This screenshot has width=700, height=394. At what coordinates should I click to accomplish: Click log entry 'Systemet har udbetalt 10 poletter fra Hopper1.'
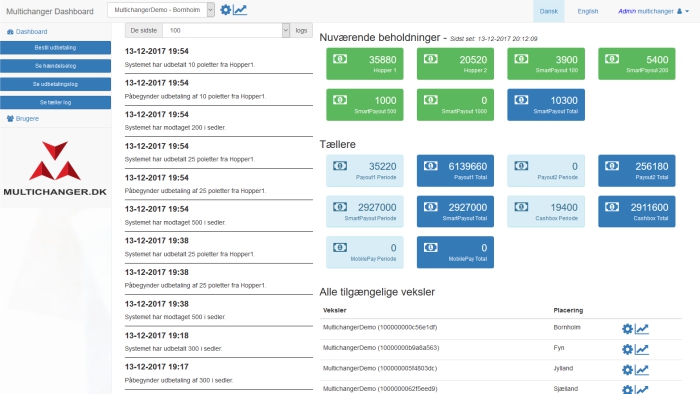tap(190, 65)
